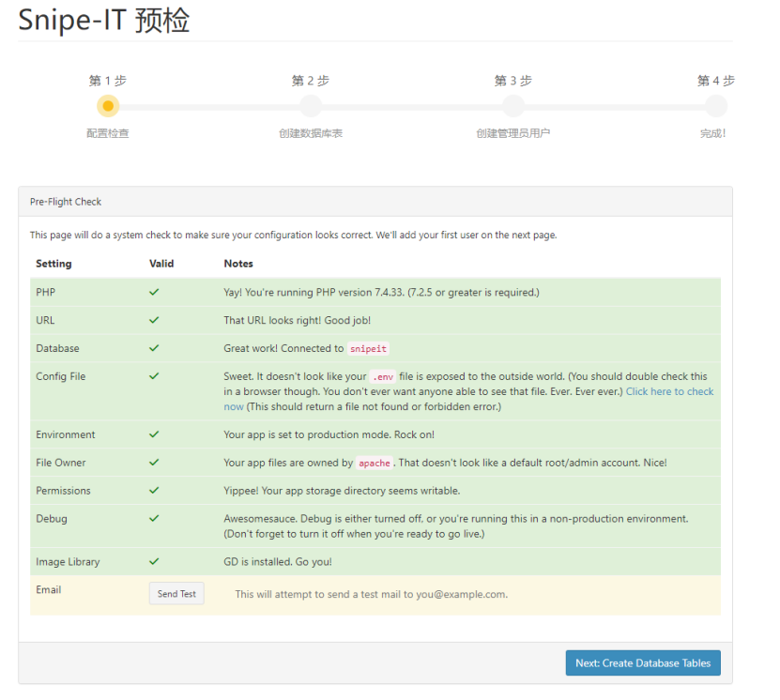Viewport: 780px width, 700px height.
Task: Click the '第 4 步' step label
Action: point(716,81)
